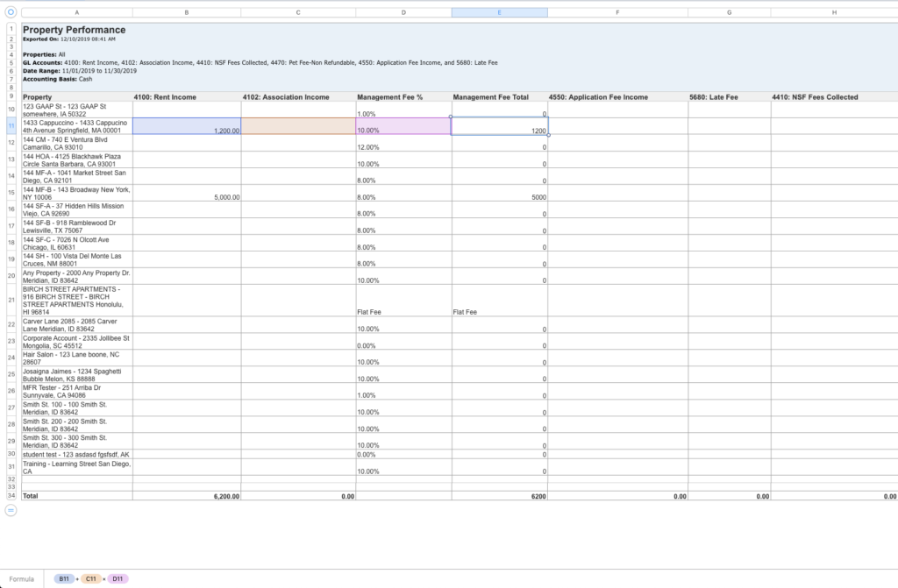Click the 4550: Application Fee Income heading
Image resolution: width=898 pixels, height=588 pixels.
pyautogui.click(x=617, y=96)
